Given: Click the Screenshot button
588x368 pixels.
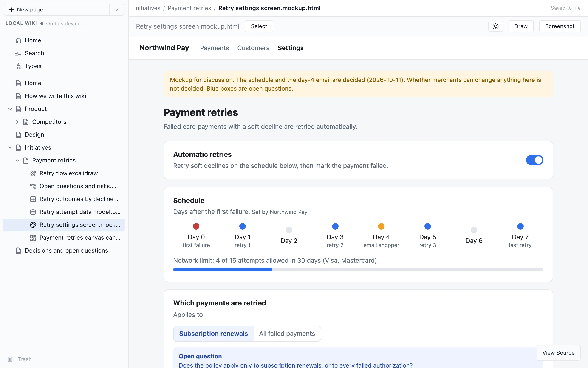Looking at the screenshot, I should tap(560, 26).
